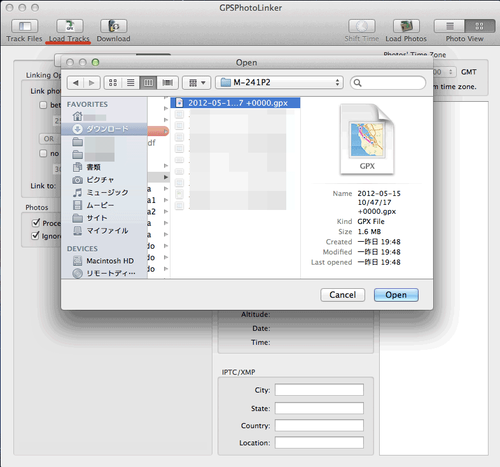The width and height of the screenshot is (500, 467).
Task: Toggle the Process photos checkbox
Action: point(36,223)
